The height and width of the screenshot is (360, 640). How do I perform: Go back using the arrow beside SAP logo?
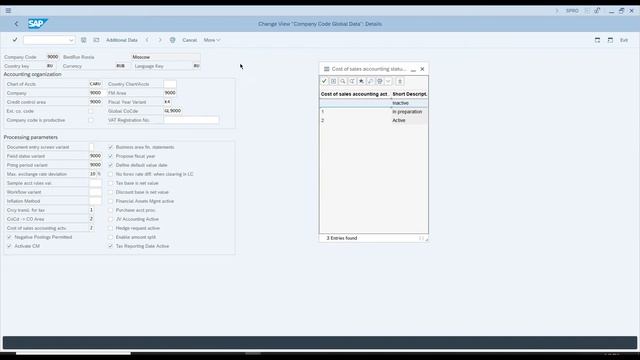tap(16, 24)
